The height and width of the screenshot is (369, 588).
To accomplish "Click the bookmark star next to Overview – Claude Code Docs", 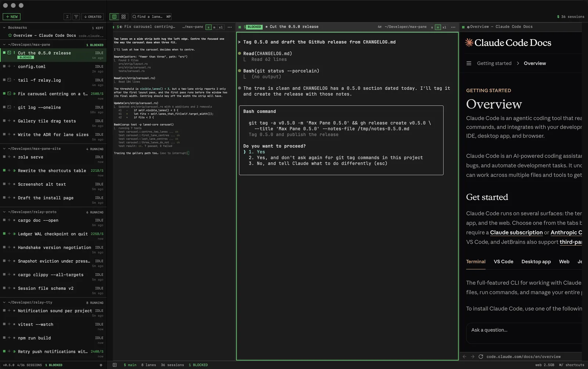I will 10,36.
